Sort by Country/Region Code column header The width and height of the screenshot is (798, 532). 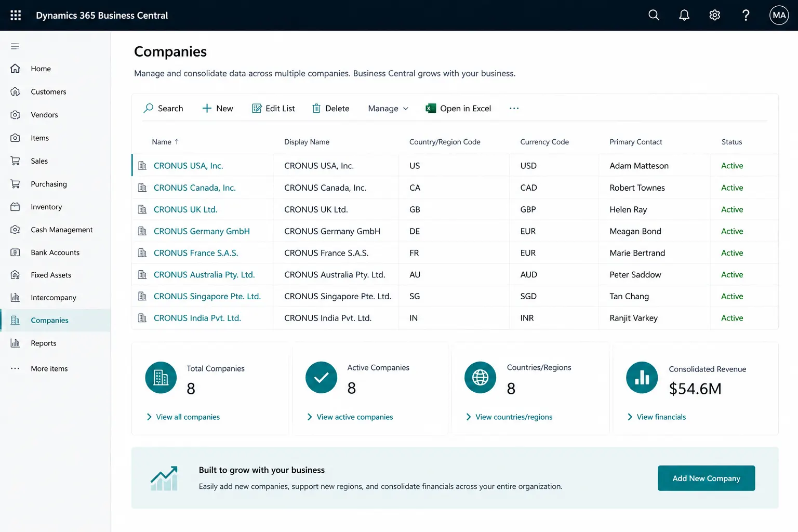click(x=445, y=142)
